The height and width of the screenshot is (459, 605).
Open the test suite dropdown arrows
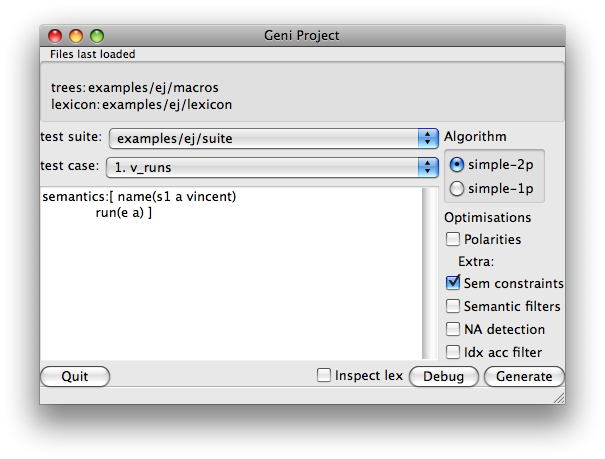[428, 138]
